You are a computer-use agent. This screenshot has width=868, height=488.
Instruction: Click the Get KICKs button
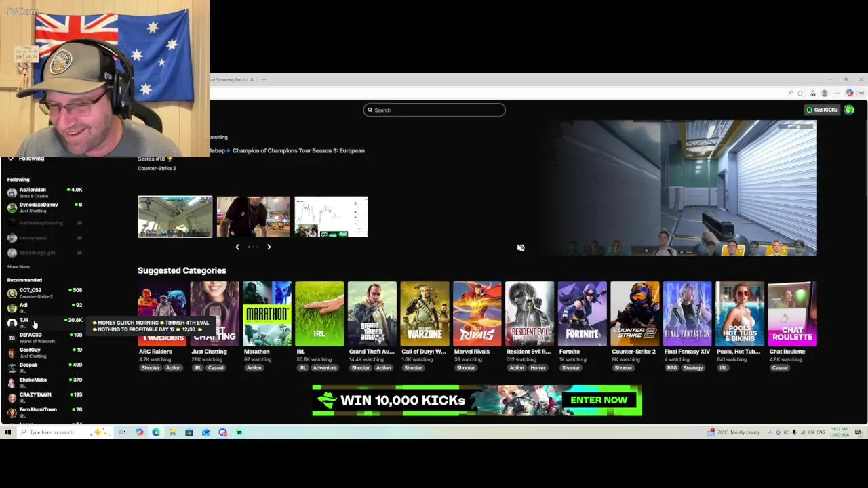pyautogui.click(x=822, y=110)
